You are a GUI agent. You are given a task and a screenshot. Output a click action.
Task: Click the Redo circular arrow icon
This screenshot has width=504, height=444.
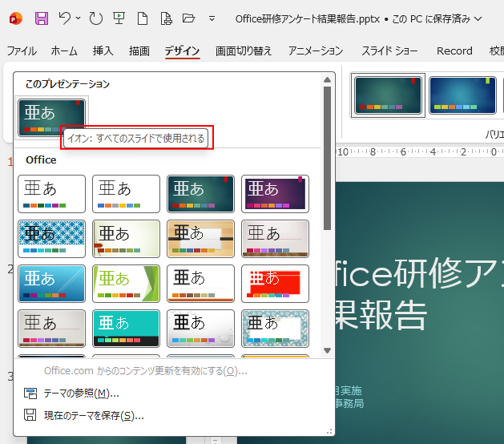[96, 18]
